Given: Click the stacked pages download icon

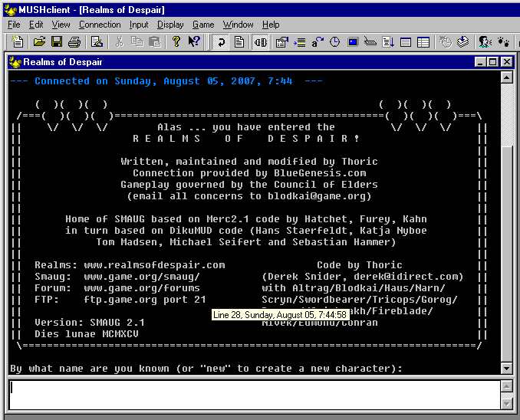Looking at the screenshot, I should pyautogui.click(x=463, y=42).
